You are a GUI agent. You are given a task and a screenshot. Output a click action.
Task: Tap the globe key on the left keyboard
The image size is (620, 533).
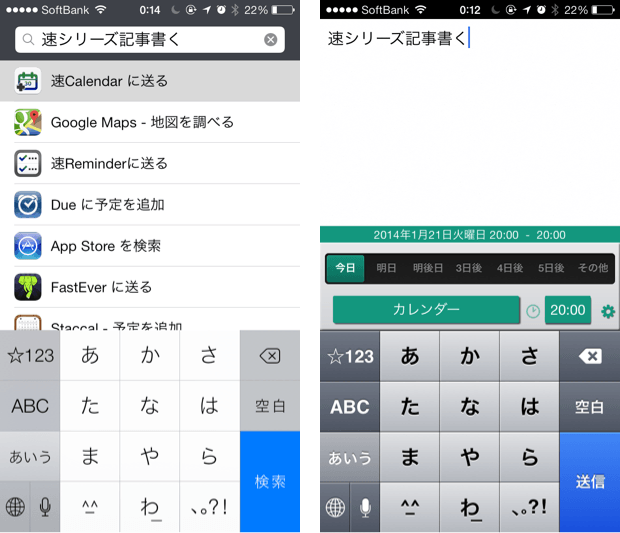click(15, 507)
